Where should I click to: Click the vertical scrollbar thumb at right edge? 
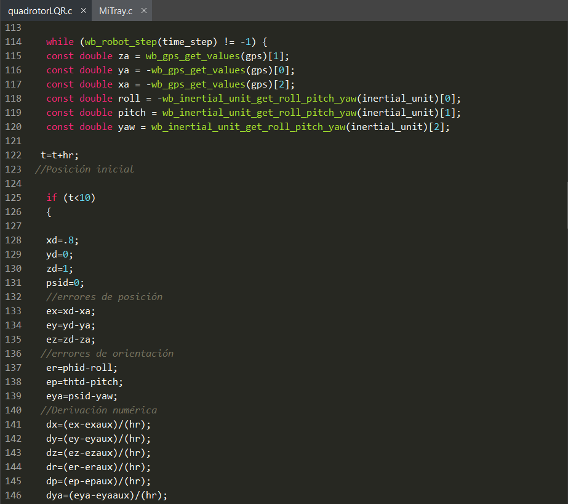click(567, 205)
